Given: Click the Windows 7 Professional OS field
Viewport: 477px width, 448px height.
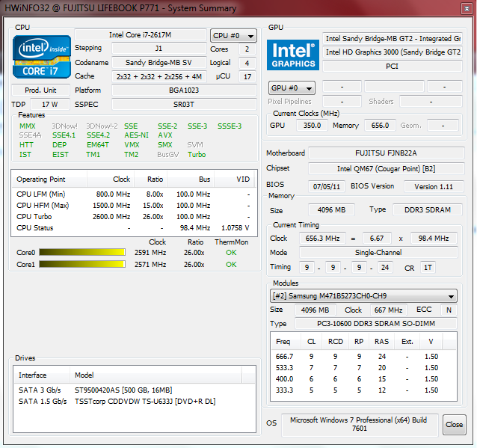Looking at the screenshot, I should click(360, 424).
